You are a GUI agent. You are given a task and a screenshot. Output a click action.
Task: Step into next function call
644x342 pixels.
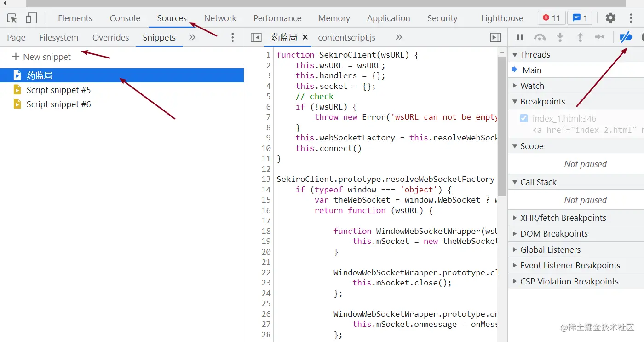(560, 37)
